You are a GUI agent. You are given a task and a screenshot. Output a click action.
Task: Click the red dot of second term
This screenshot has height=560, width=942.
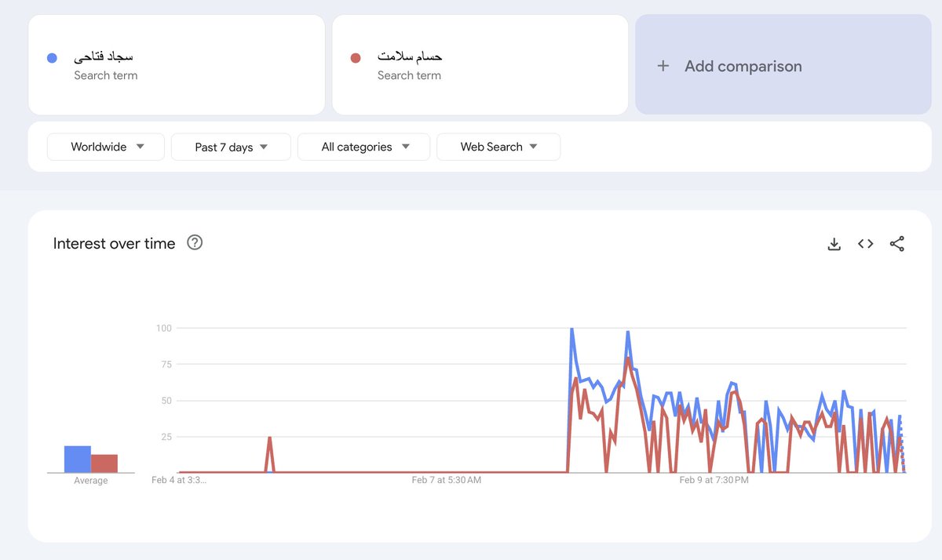(356, 57)
